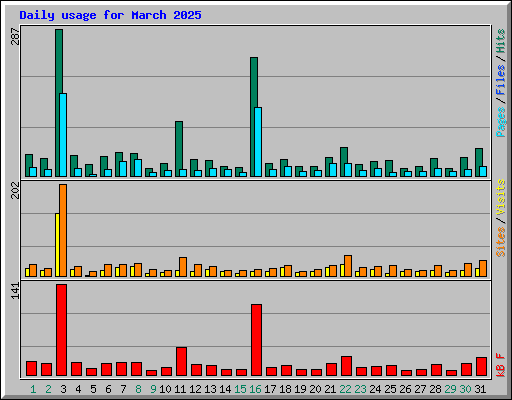512x400 pixels.
Task: Click the red KB bar for day 1
Action: (x=31, y=369)
